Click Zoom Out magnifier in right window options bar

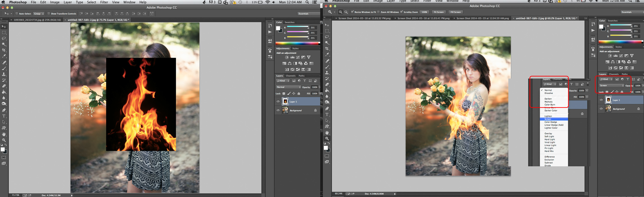[346, 12]
